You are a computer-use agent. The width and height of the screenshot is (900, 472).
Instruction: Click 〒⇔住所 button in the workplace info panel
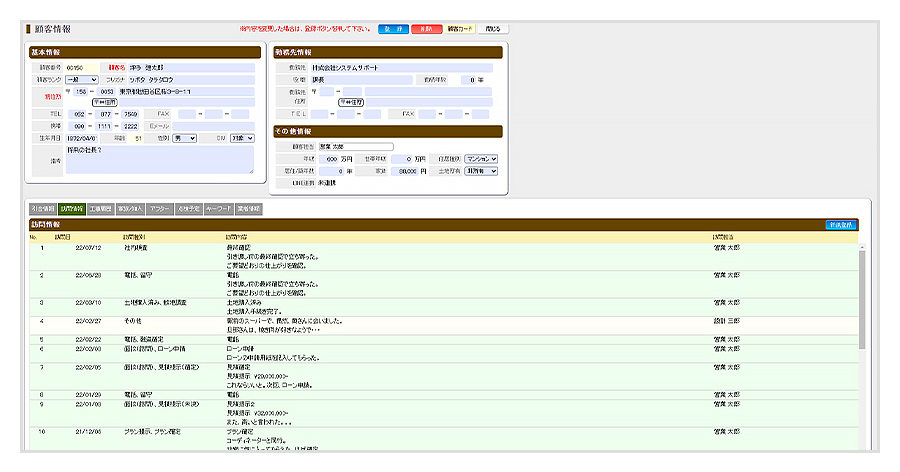[351, 102]
